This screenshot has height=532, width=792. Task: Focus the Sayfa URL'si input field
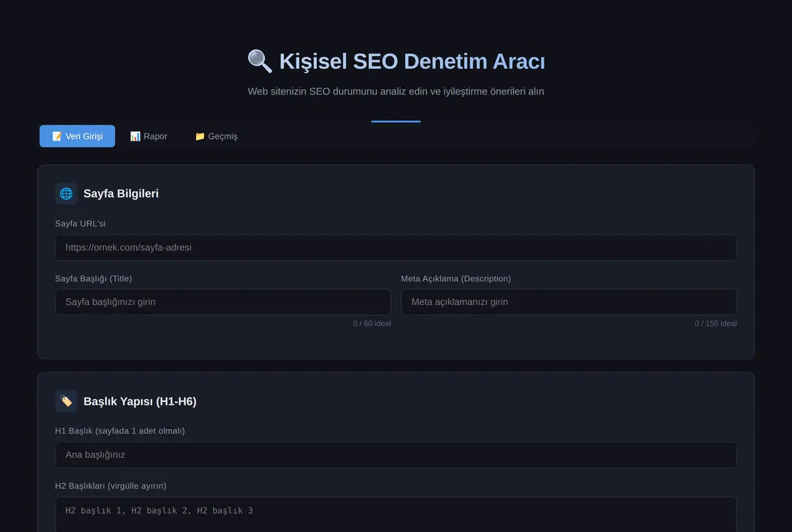tap(396, 248)
